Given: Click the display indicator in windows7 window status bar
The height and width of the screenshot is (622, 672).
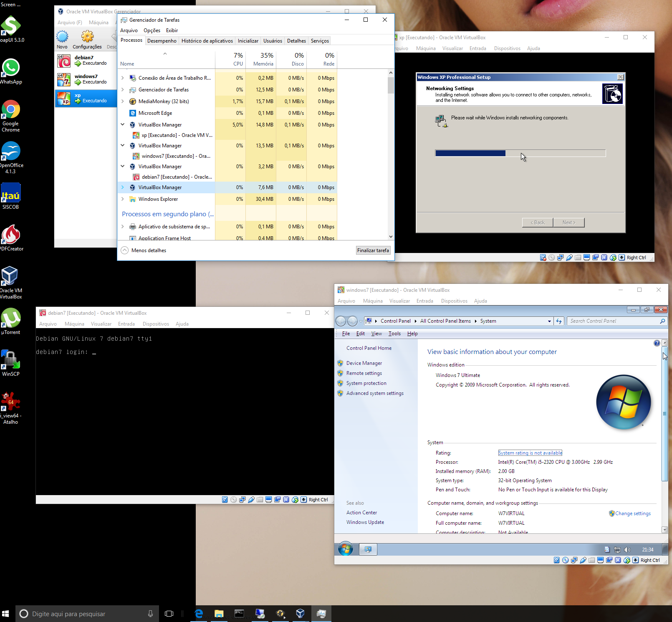Looking at the screenshot, I should click(x=601, y=560).
